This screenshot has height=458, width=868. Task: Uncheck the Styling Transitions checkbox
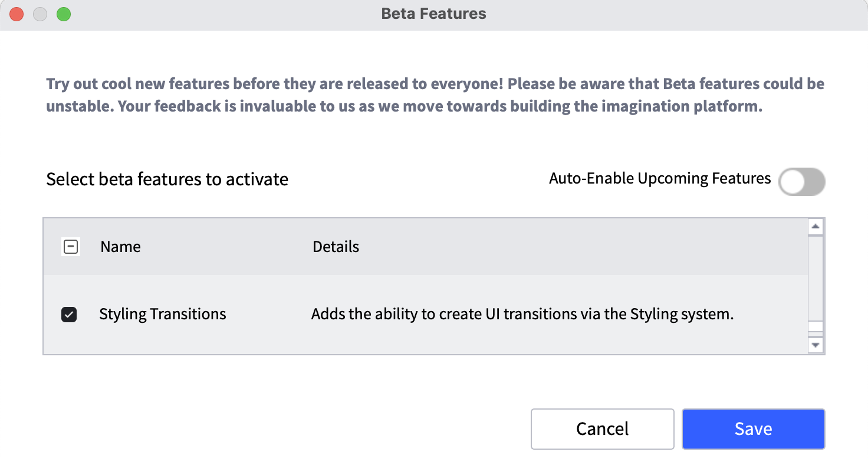(69, 315)
